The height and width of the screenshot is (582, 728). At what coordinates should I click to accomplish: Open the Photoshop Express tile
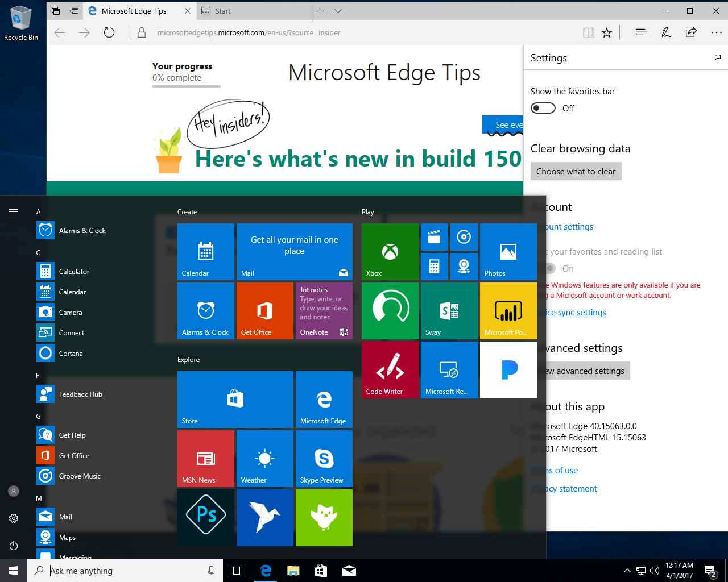(x=206, y=518)
